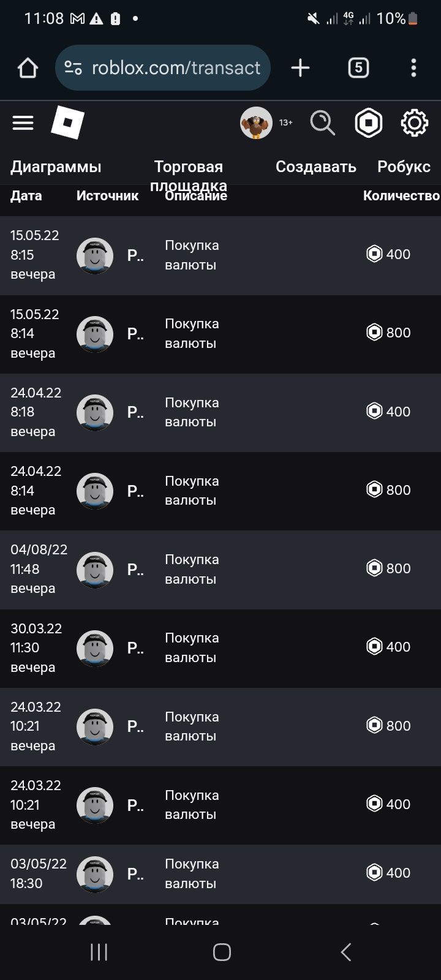Viewport: 441px width, 980px height.
Task: Open the hamburger navigation menu
Action: pos(23,123)
